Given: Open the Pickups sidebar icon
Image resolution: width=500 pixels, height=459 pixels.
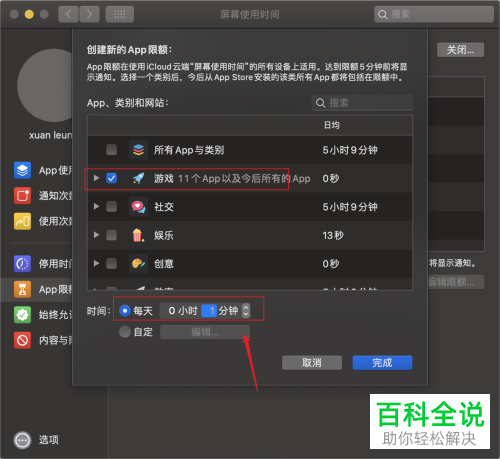Looking at the screenshot, I should pyautogui.click(x=22, y=221).
